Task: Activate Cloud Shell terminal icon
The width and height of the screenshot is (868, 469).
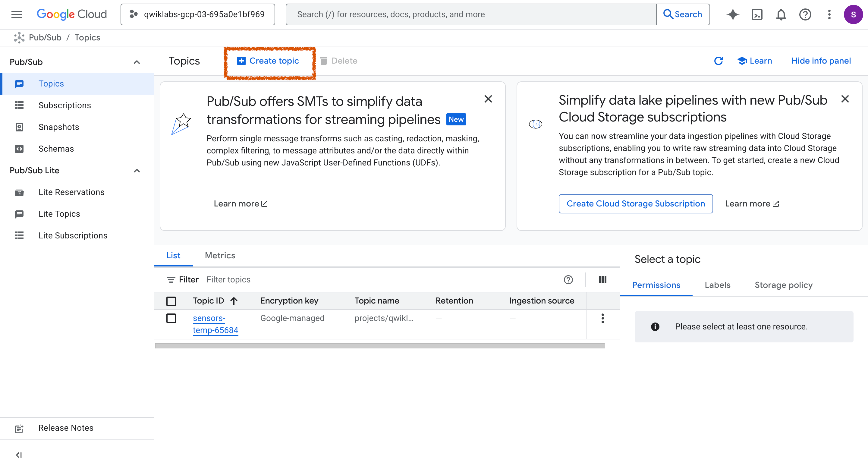Action: point(757,14)
